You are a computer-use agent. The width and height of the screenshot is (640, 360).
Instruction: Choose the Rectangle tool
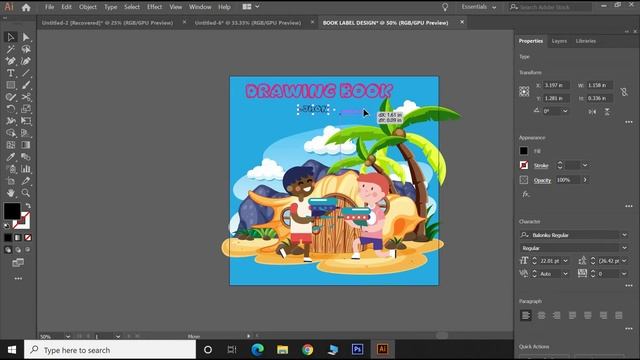(x=11, y=85)
